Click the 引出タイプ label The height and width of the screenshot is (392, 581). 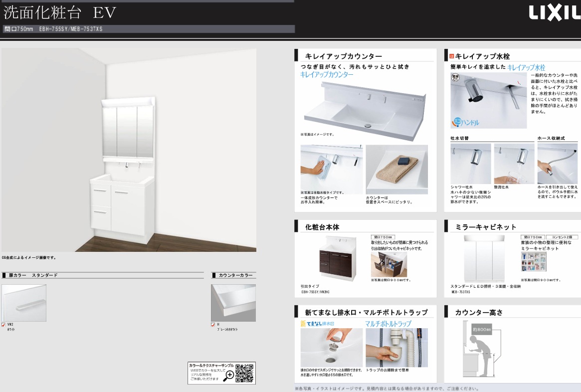[310, 286]
